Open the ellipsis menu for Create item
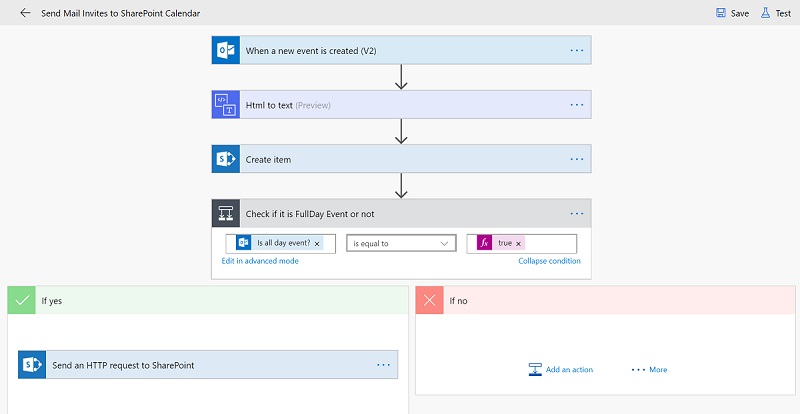Screen dimensions: 800x414 point(577,159)
